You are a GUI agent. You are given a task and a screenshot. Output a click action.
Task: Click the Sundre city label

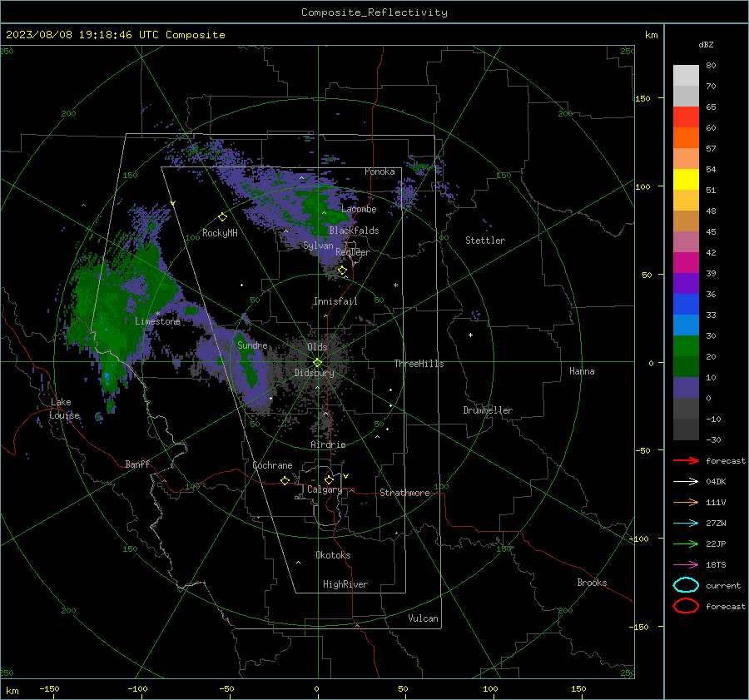pos(252,345)
